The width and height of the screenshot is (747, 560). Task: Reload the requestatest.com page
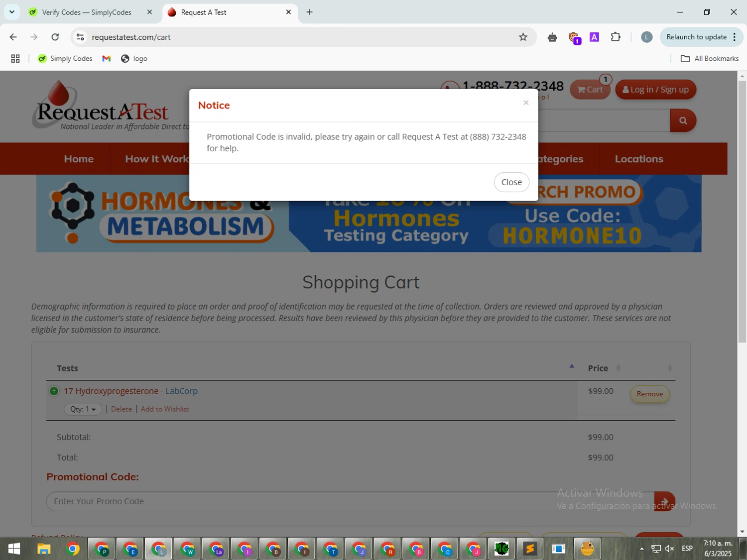(55, 37)
